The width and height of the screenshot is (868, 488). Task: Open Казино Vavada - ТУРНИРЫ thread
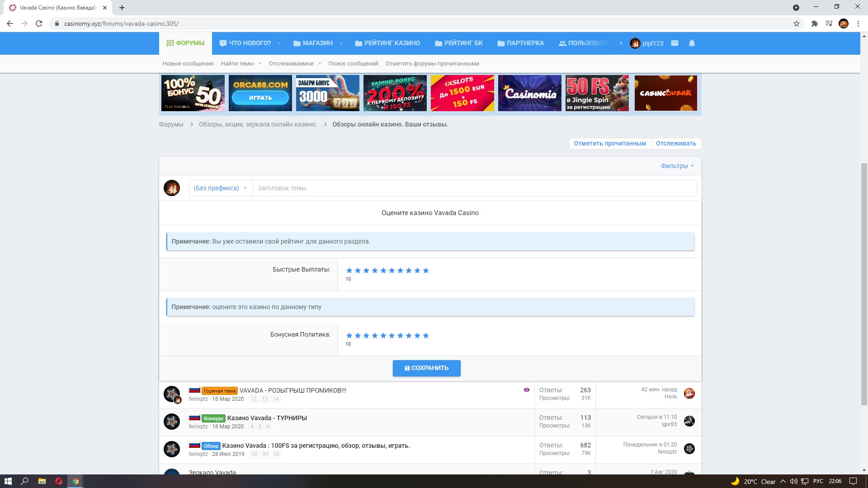[267, 418]
